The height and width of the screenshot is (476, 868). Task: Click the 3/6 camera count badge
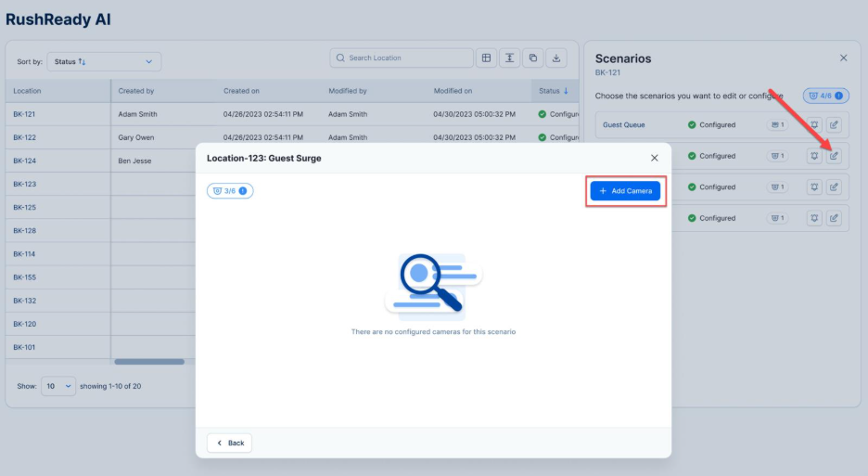point(230,191)
